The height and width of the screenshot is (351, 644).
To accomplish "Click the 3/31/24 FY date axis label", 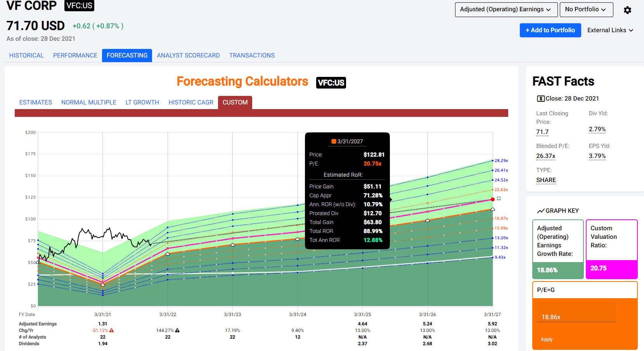I will (x=298, y=315).
